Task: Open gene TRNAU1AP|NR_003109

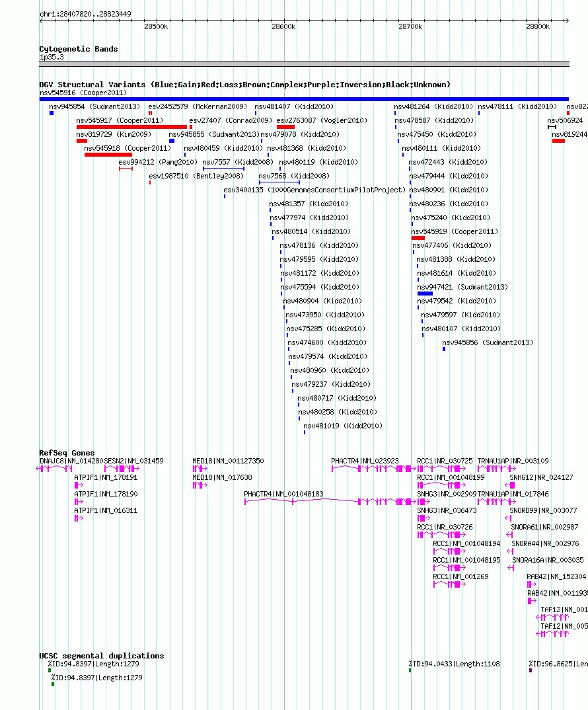Action: pos(513,461)
